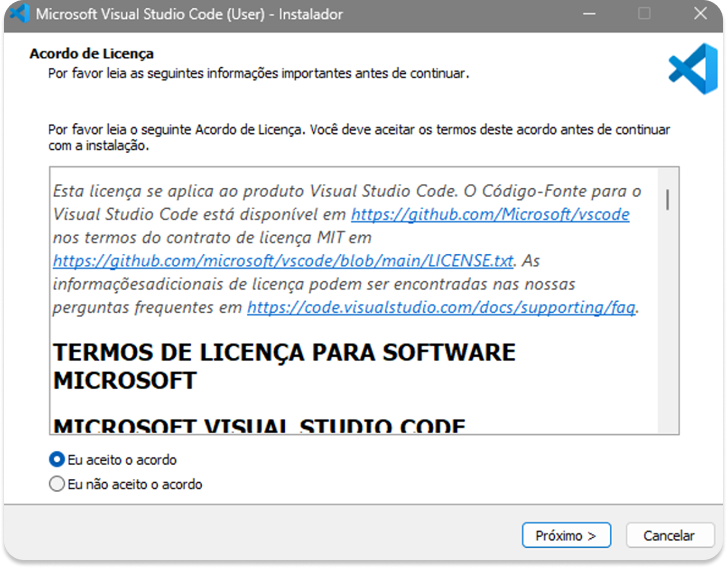Image resolution: width=727 pixels, height=568 pixels.
Task: Open the code.visualstudio.com FAQ link
Action: pyautogui.click(x=441, y=307)
